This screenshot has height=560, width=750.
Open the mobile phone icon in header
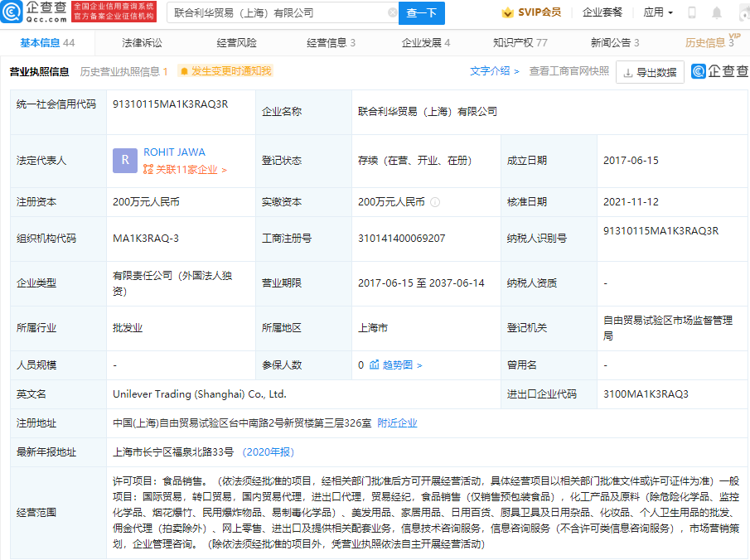[692, 12]
